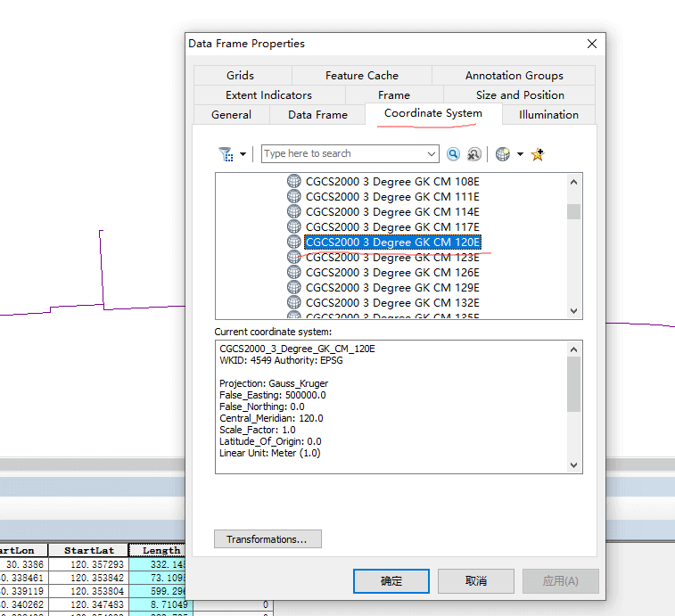Screen dimensions: 675x616
Task: Close the Data Frame Properties dialog
Action: coord(592,44)
